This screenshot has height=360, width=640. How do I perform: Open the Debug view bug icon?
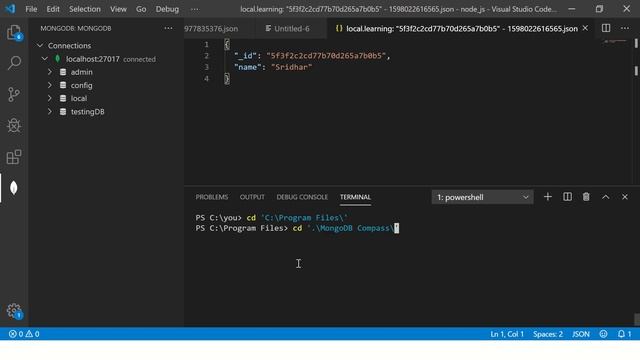point(14,125)
